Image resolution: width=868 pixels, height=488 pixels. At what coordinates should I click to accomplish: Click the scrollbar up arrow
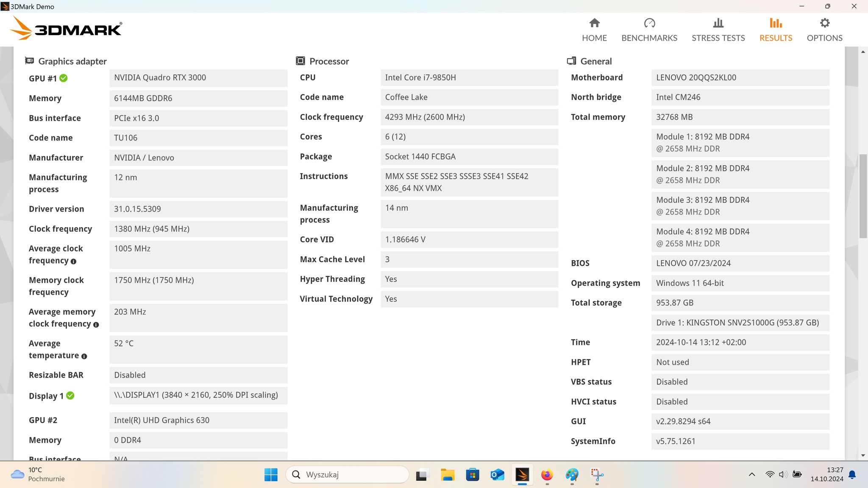click(x=863, y=52)
